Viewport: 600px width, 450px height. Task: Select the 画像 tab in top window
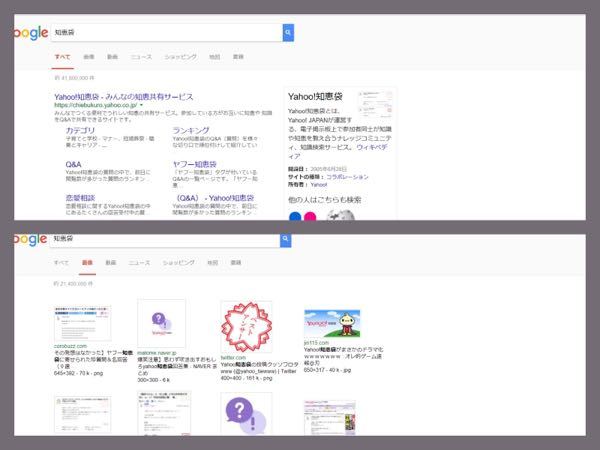point(89,57)
